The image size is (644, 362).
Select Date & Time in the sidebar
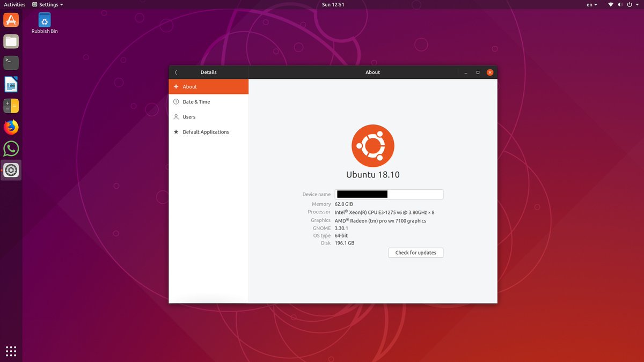[209, 102]
